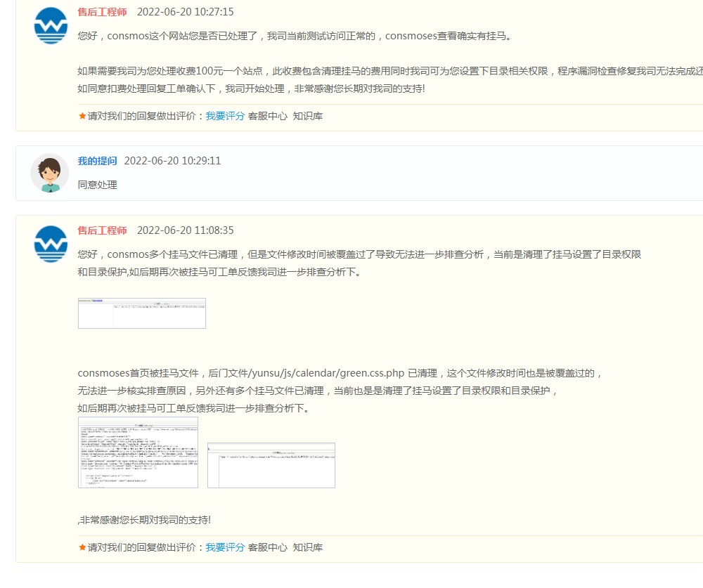Open 客服中心 at the bottom of the last reply
The width and height of the screenshot is (703, 588).
(x=267, y=547)
